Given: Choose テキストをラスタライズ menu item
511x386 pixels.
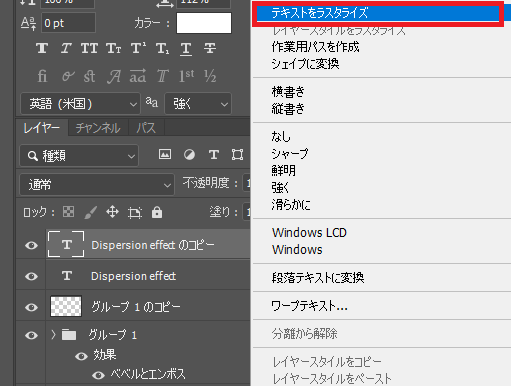Looking at the screenshot, I should (x=378, y=13).
